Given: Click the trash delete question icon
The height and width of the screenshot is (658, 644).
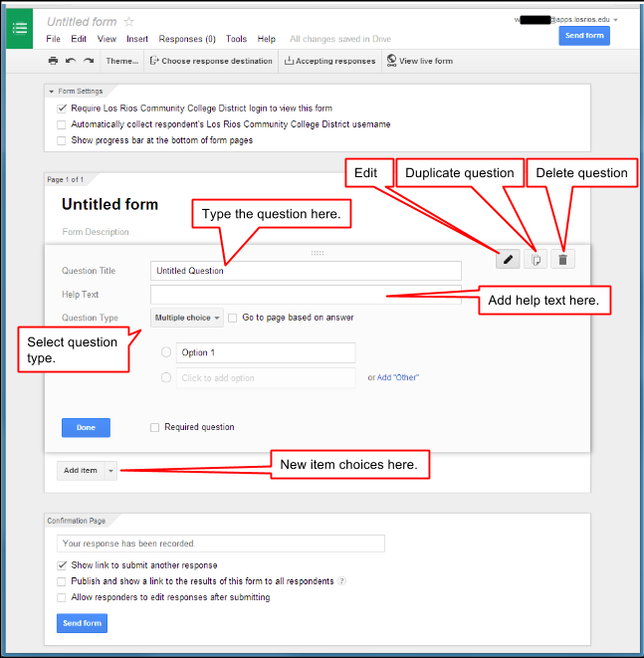Looking at the screenshot, I should point(562,259).
